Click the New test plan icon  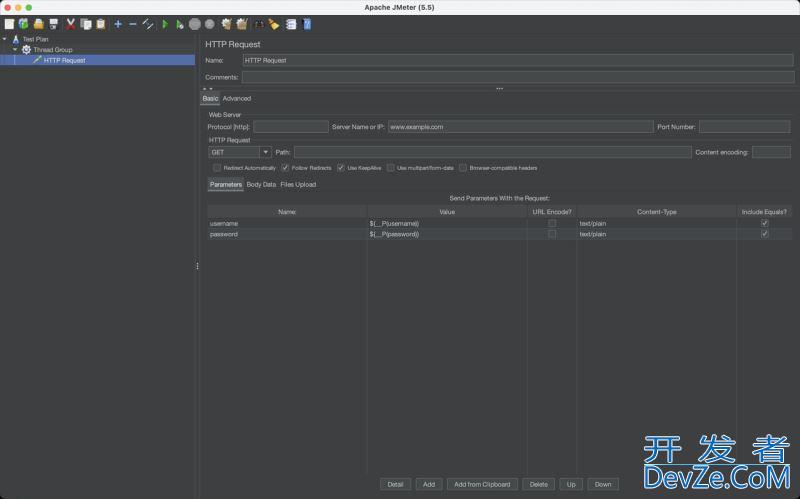pos(9,24)
